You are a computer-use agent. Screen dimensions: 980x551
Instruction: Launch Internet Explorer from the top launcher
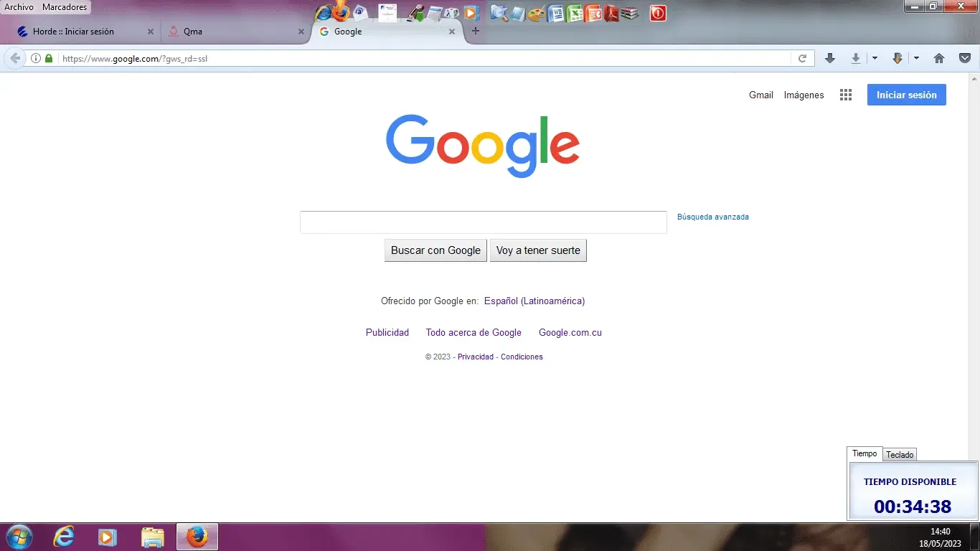pyautogui.click(x=323, y=13)
